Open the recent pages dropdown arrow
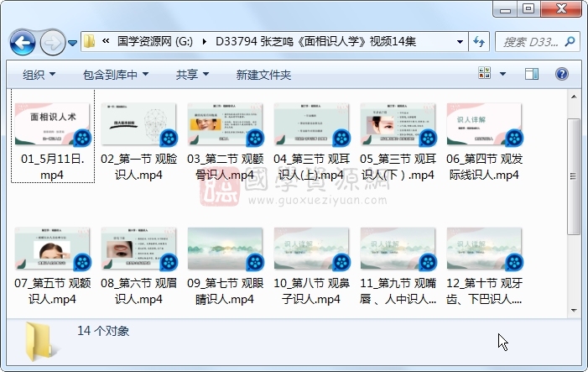 click(x=73, y=43)
